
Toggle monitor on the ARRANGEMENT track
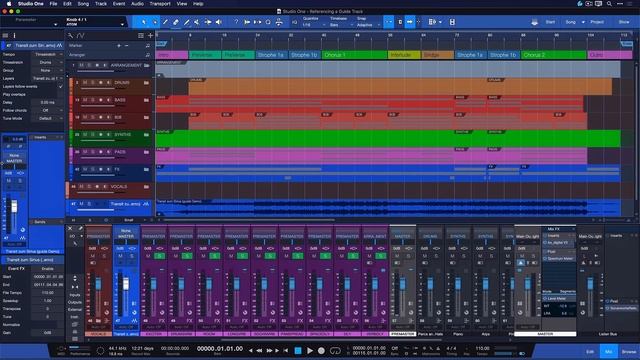coord(104,65)
